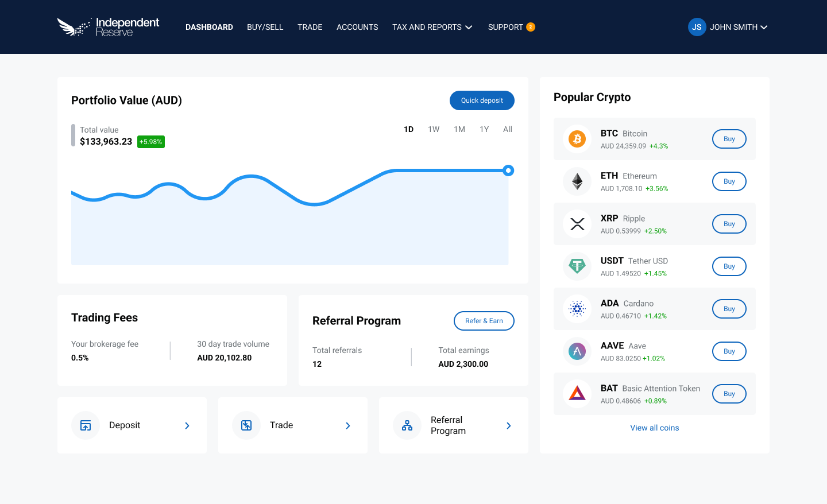Viewport: 827px width, 504px height.
Task: Click the +5.98% change badge
Action: pos(151,142)
